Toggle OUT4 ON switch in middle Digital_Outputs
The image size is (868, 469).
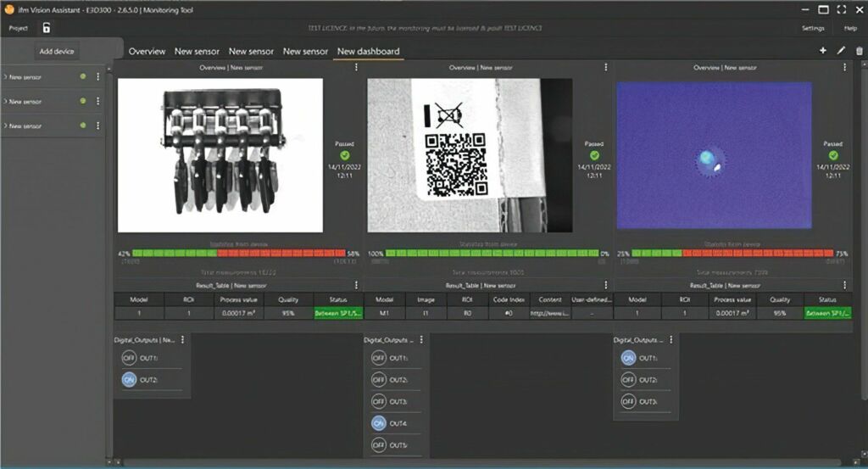click(379, 423)
